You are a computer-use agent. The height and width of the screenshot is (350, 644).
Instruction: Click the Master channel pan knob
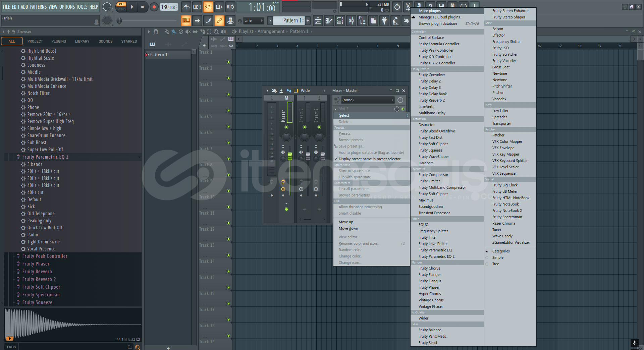(286, 137)
